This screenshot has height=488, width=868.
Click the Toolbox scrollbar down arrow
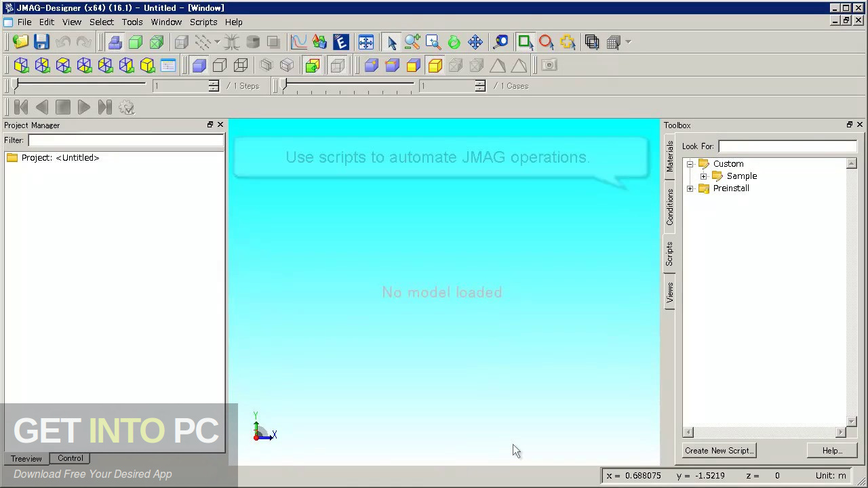852,421
